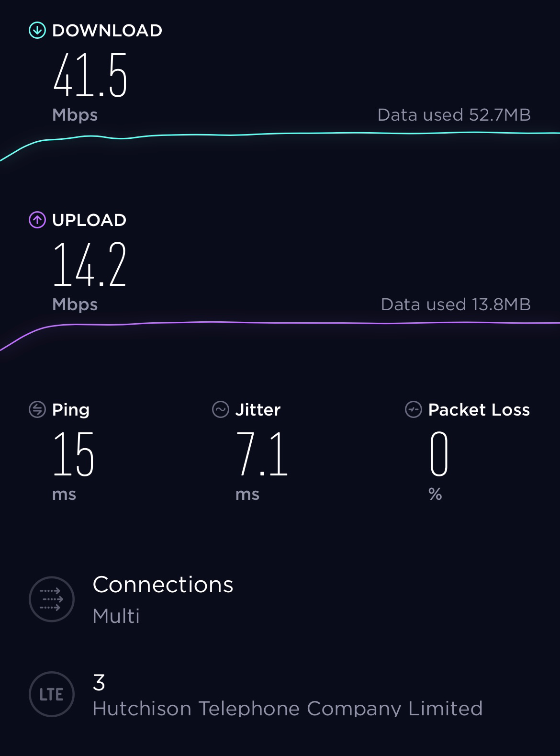Tap the Jitter wave icon
Image resolution: width=560 pixels, height=756 pixels.
(220, 410)
